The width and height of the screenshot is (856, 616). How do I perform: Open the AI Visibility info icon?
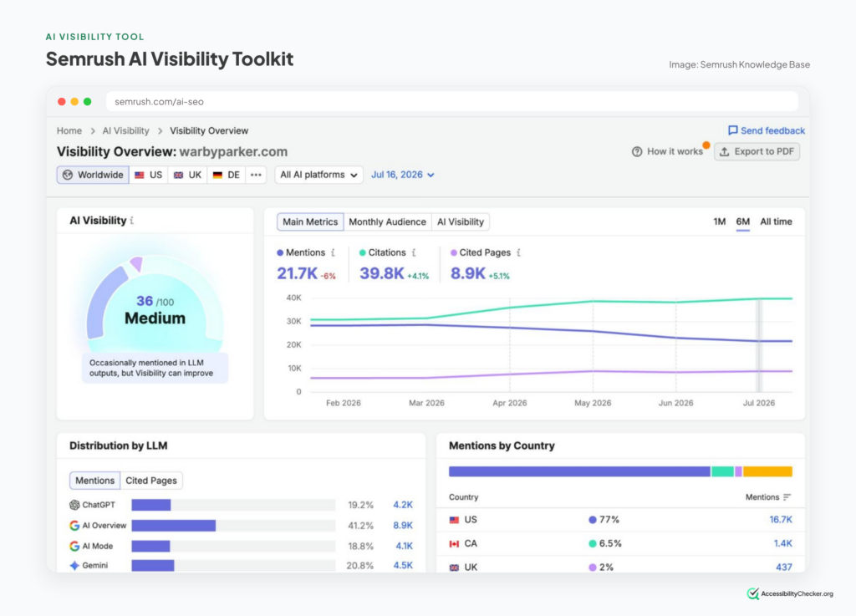pos(132,221)
